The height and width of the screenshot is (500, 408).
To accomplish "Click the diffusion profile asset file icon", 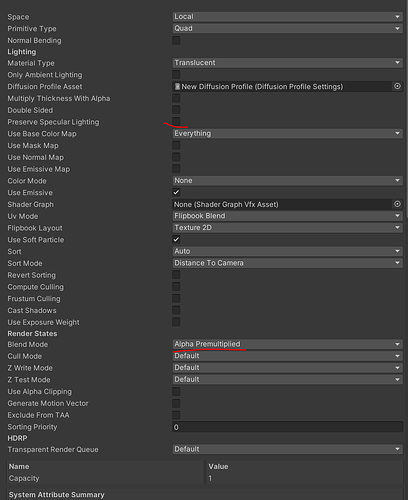I will pyautogui.click(x=178, y=87).
